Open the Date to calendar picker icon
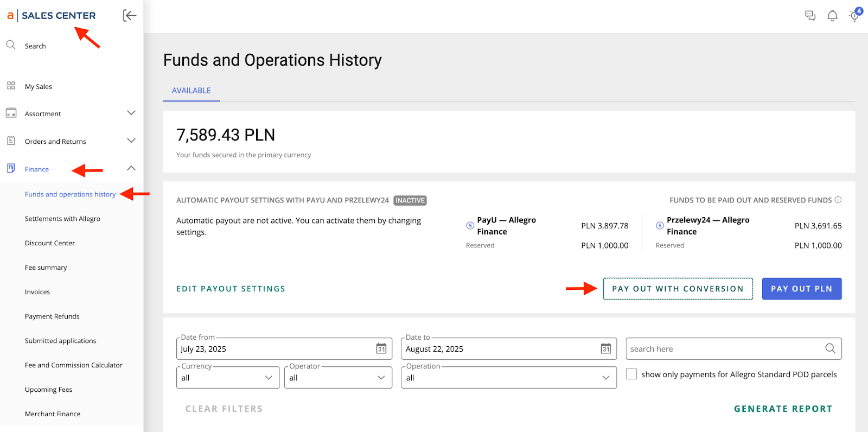Viewport: 868px width, 432px height. pos(606,348)
